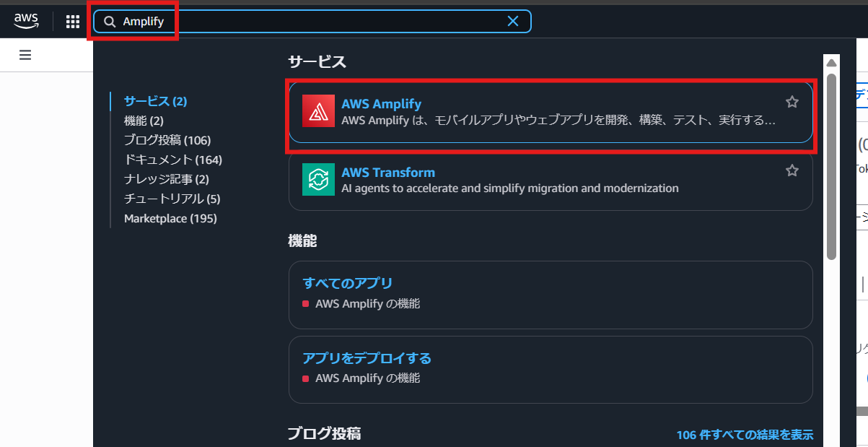The width and height of the screenshot is (868, 447).
Task: Select the ナレッジ記事 (2) filter
Action: tap(167, 179)
